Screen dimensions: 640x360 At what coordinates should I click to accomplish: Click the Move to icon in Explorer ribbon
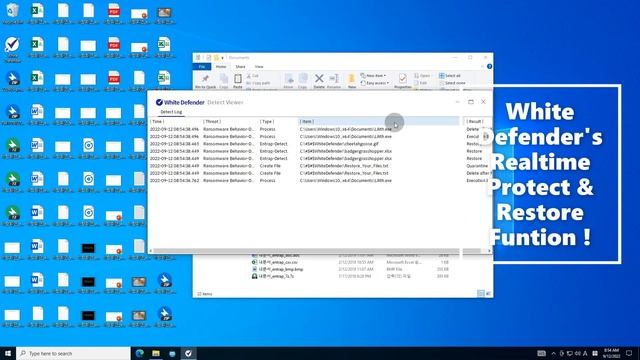[x=289, y=81]
